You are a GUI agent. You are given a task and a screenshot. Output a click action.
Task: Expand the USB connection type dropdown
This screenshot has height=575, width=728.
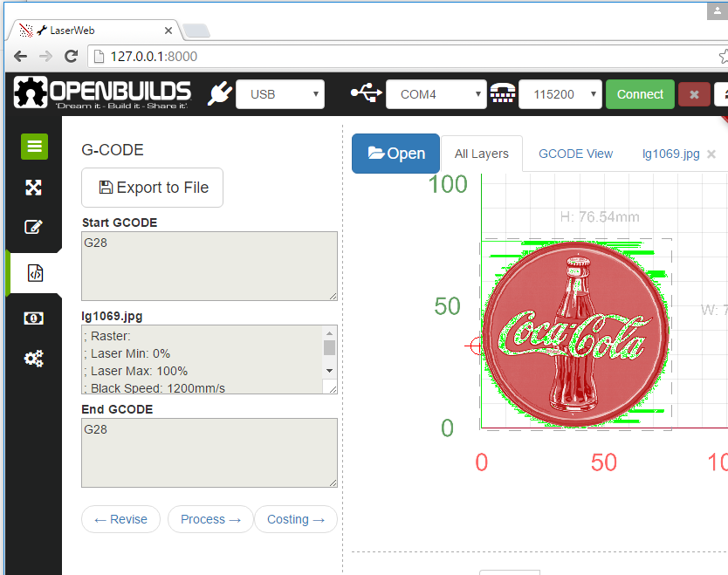[279, 94]
